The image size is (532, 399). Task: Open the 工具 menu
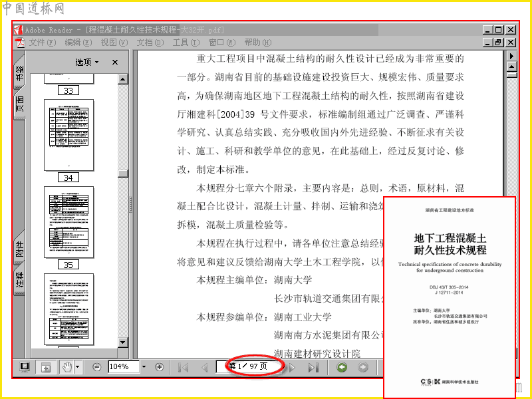coord(186,43)
